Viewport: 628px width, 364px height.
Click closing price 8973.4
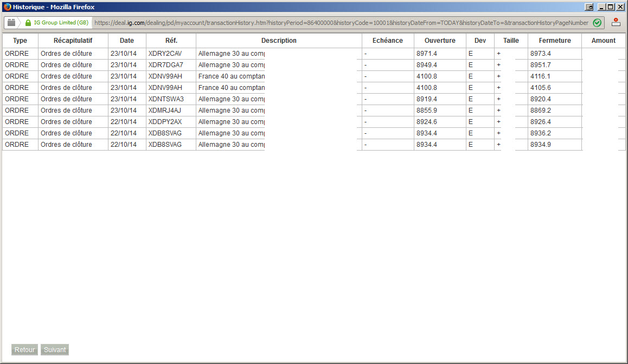point(541,54)
